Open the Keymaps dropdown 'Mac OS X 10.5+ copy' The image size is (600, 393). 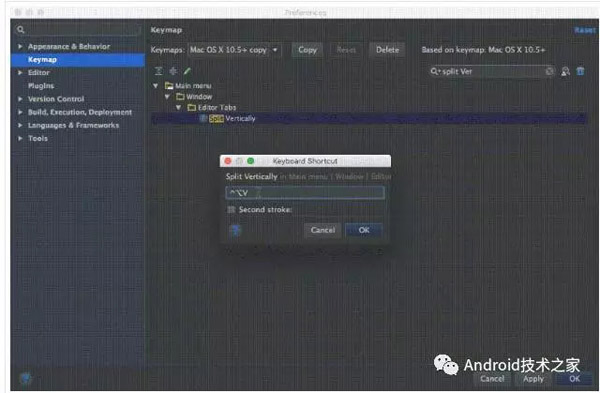[234, 50]
